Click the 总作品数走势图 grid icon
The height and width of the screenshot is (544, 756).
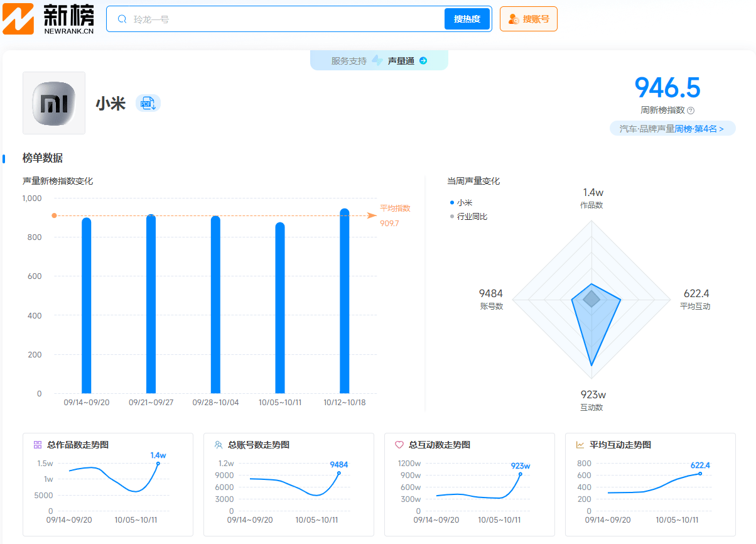[38, 445]
